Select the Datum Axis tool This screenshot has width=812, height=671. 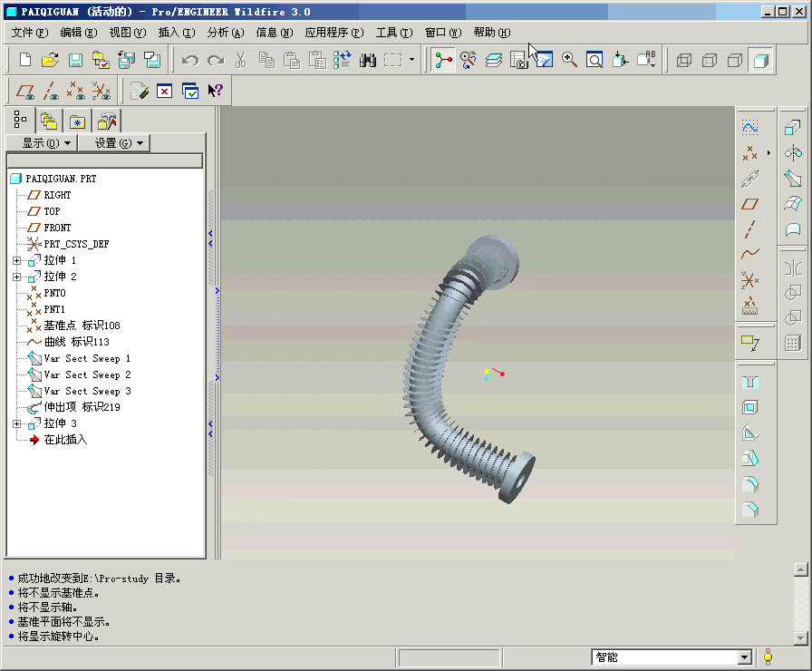[x=749, y=229]
